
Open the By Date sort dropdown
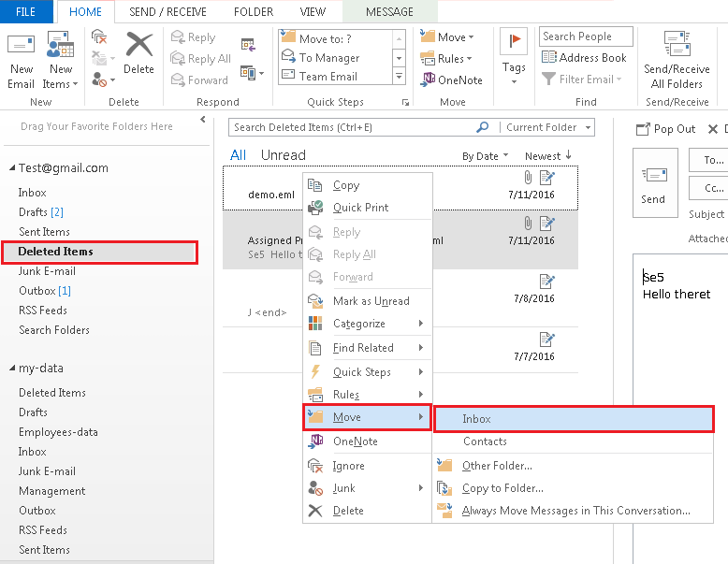point(485,156)
